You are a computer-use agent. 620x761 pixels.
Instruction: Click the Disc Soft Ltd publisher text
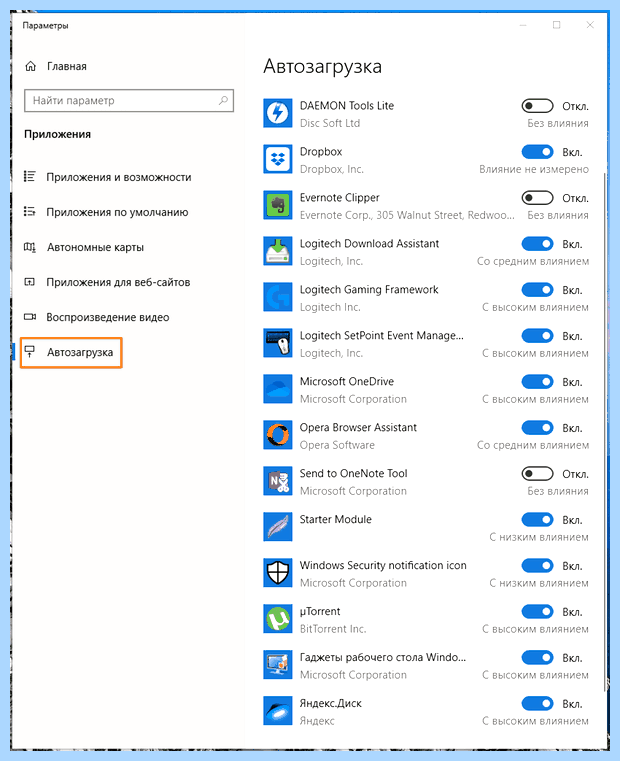330,123
